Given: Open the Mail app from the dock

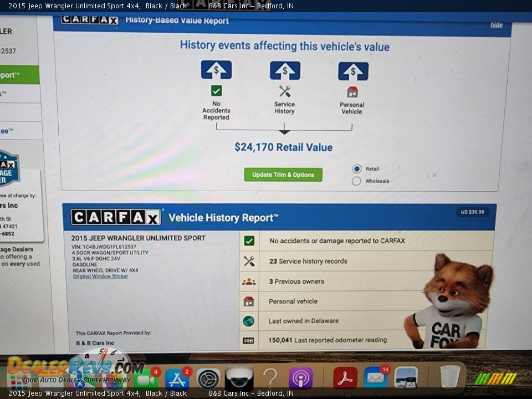Looking at the screenshot, I should click(376, 378).
